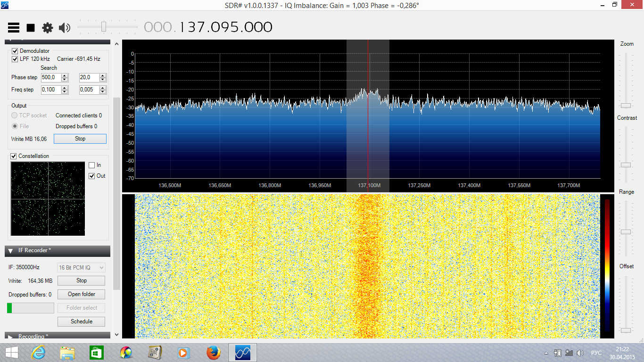Click the Freq step 0,100 input field

tap(51, 90)
